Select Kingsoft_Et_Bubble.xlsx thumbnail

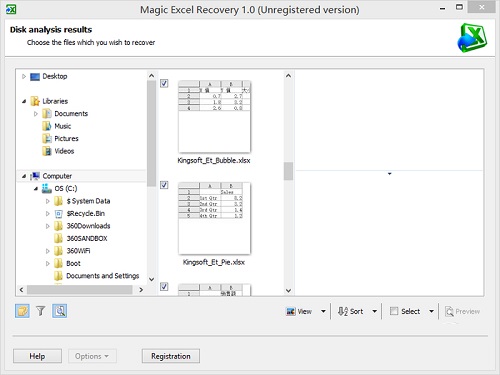(214, 116)
